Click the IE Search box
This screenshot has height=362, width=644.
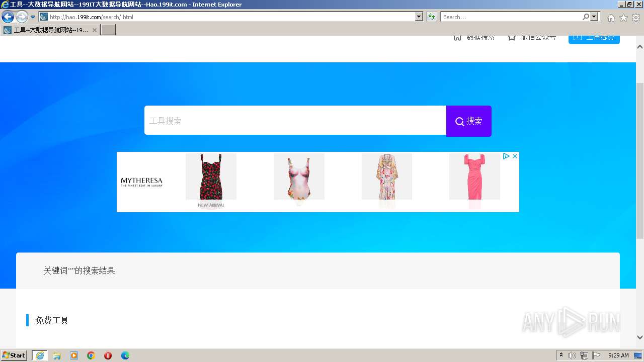point(511,17)
